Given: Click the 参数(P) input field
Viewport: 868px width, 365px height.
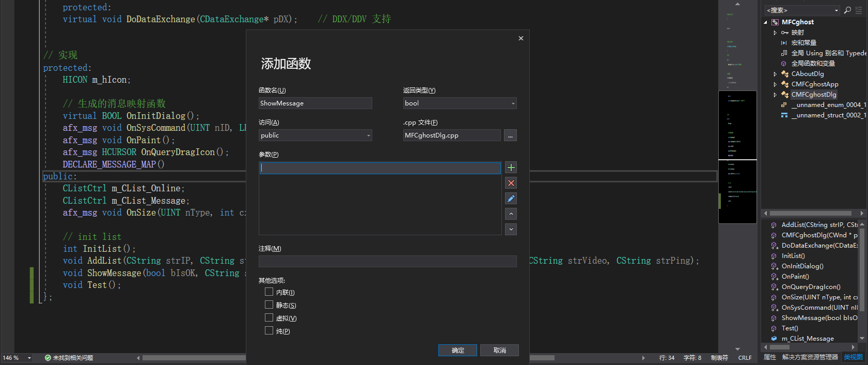Looking at the screenshot, I should click(x=380, y=168).
